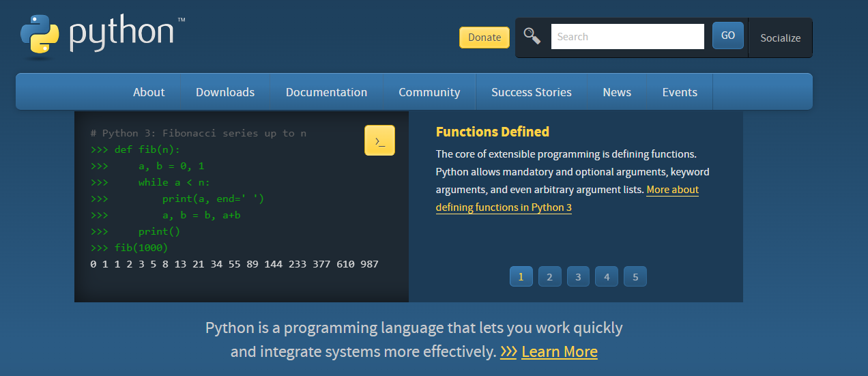Open the About navigation menu

149,92
